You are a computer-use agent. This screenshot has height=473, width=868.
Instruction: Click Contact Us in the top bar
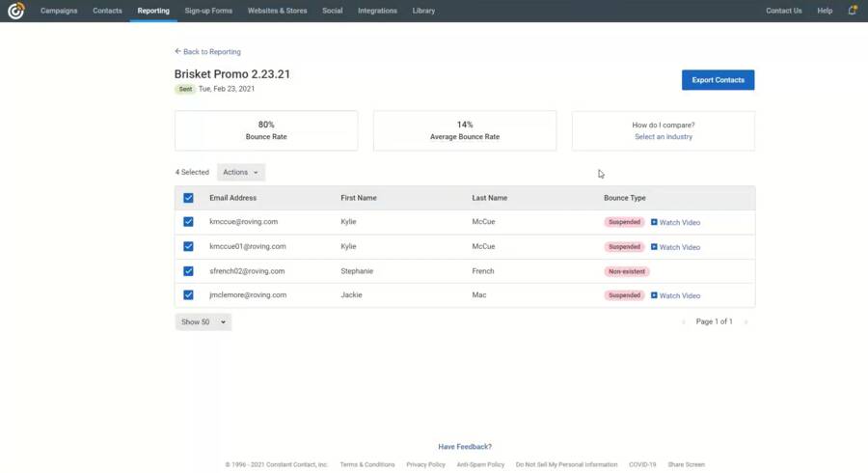tap(784, 11)
